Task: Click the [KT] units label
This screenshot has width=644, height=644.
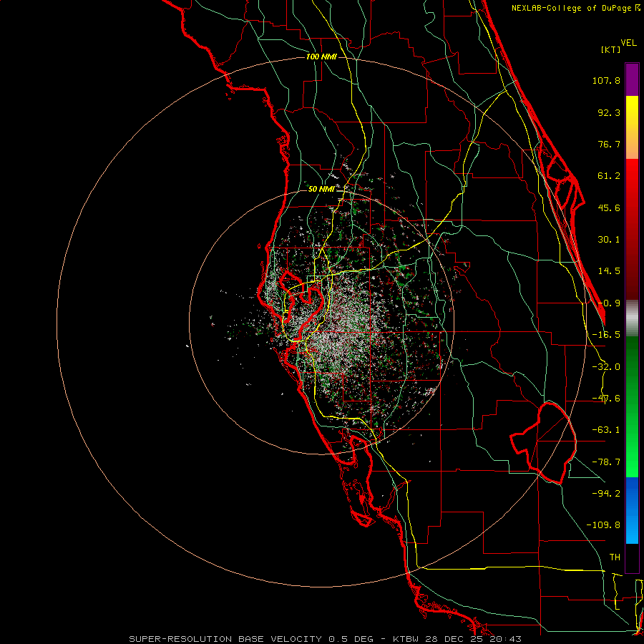Action: pos(611,49)
